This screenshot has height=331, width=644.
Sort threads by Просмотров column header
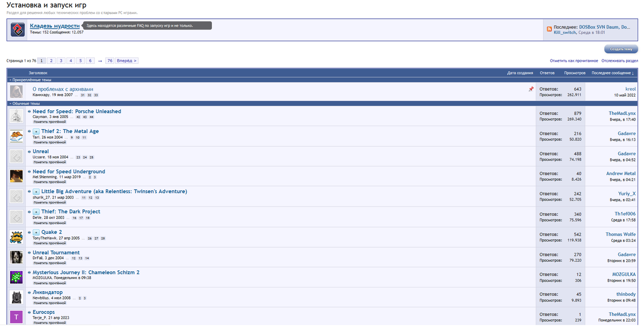tap(575, 72)
